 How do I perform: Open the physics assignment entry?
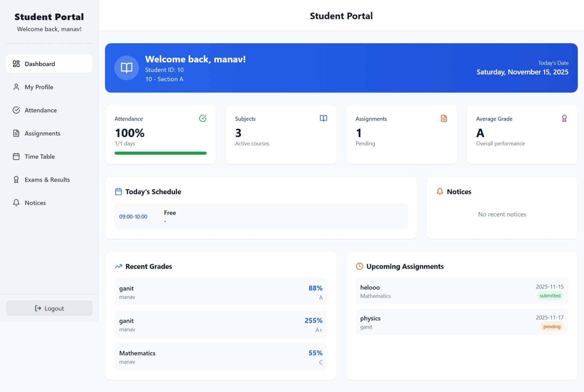[x=461, y=322]
